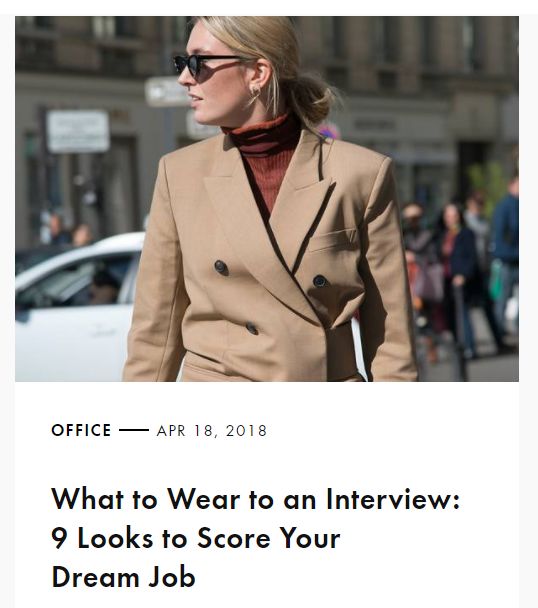
Task: Click the number 9 in the headline
Action: coord(59,538)
